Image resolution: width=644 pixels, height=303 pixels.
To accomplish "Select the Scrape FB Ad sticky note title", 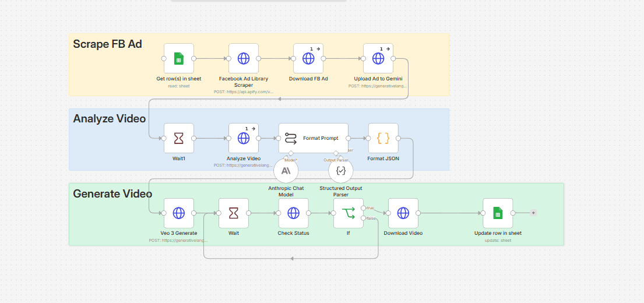I will click(x=107, y=44).
